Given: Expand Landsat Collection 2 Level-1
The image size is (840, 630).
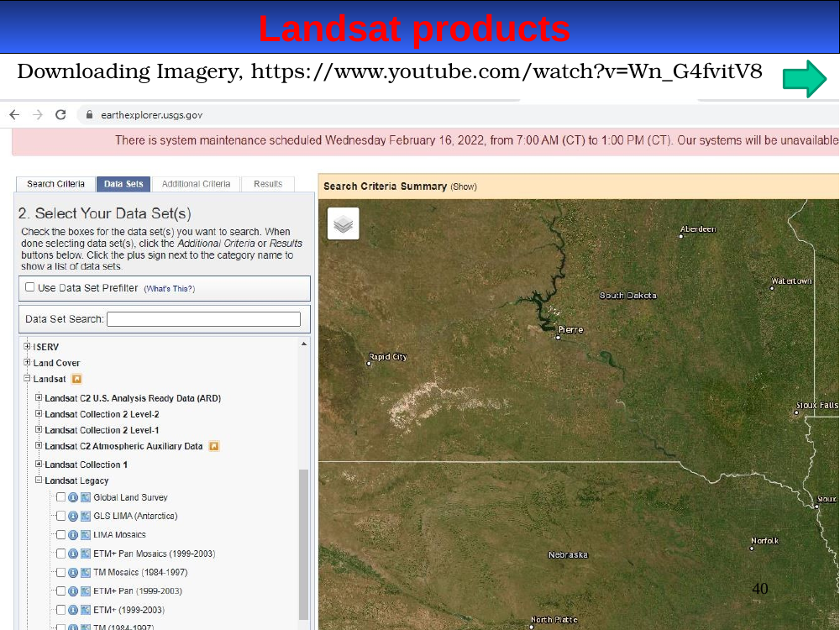Looking at the screenshot, I should [x=39, y=429].
